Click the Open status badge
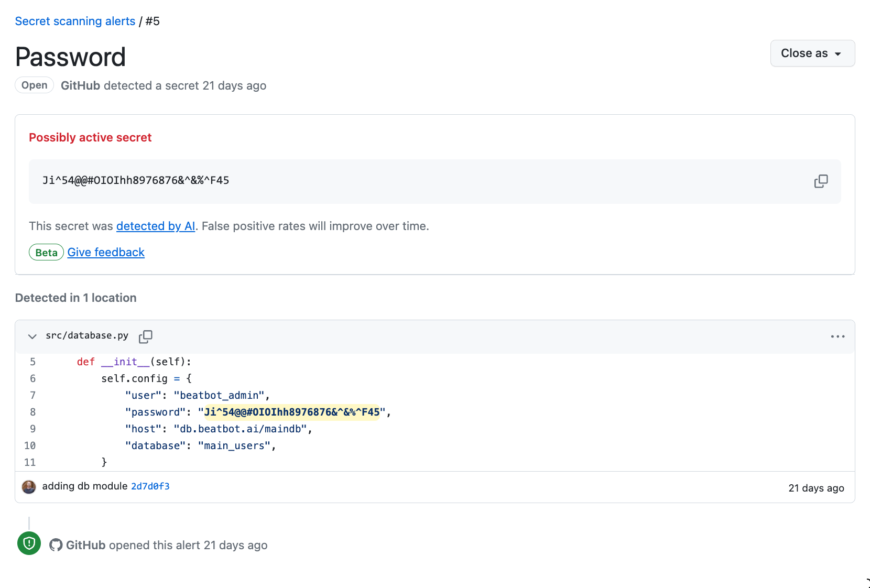 click(x=34, y=85)
